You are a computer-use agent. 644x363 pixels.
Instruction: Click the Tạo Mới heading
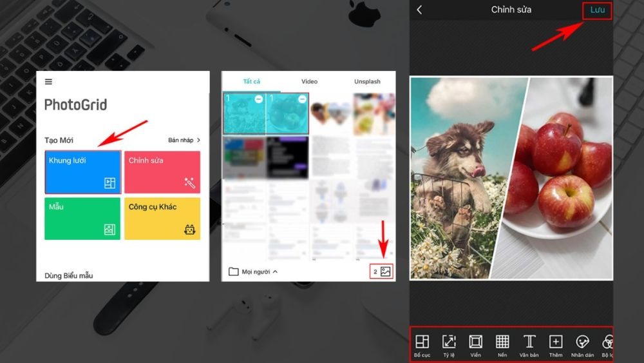point(59,140)
